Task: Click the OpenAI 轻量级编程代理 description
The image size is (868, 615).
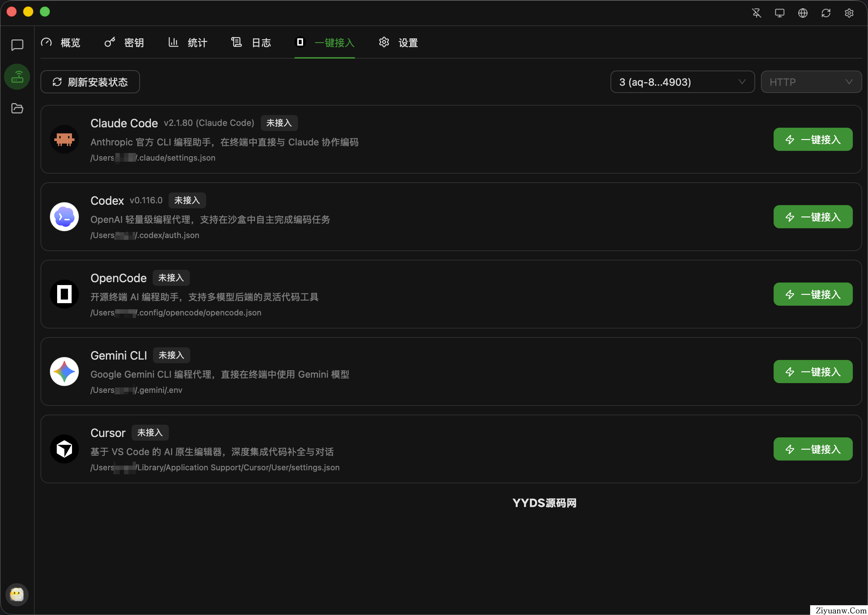Action: [210, 220]
